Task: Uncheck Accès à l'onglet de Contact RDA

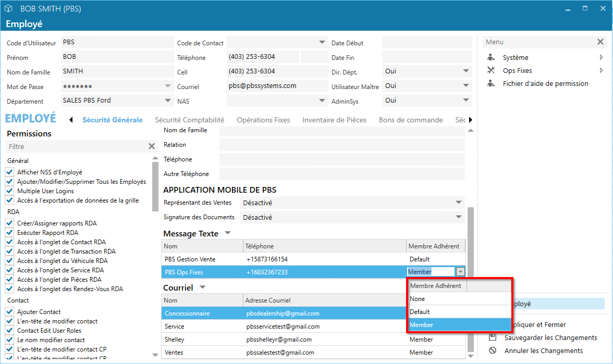Action: coord(9,242)
